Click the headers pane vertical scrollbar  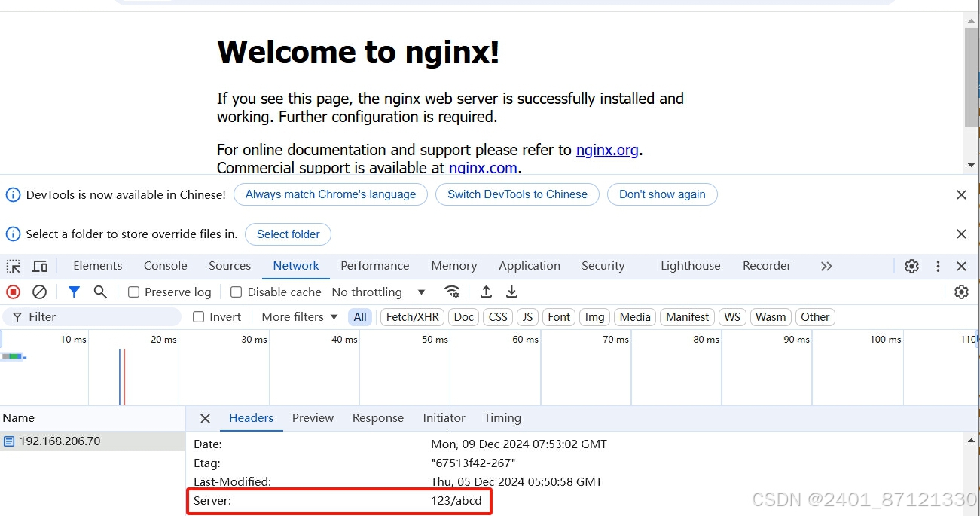[x=970, y=475]
